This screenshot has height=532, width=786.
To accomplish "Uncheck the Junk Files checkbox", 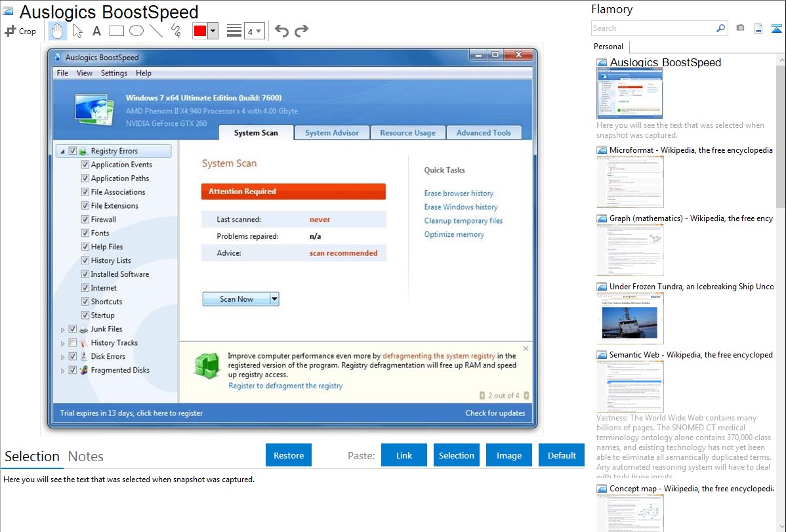I will (x=73, y=329).
